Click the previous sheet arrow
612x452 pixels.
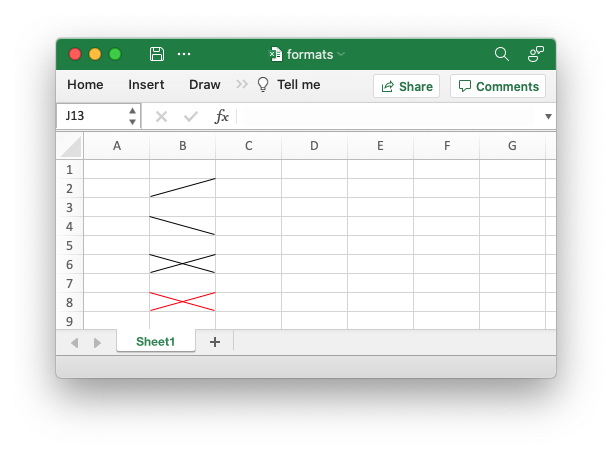point(75,343)
